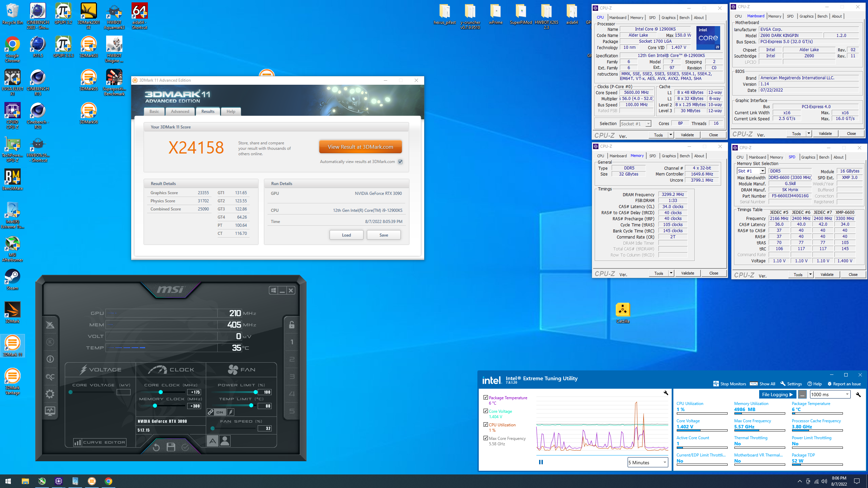
Task: Show hidden system tray icons chevron
Action: [x=800, y=481]
